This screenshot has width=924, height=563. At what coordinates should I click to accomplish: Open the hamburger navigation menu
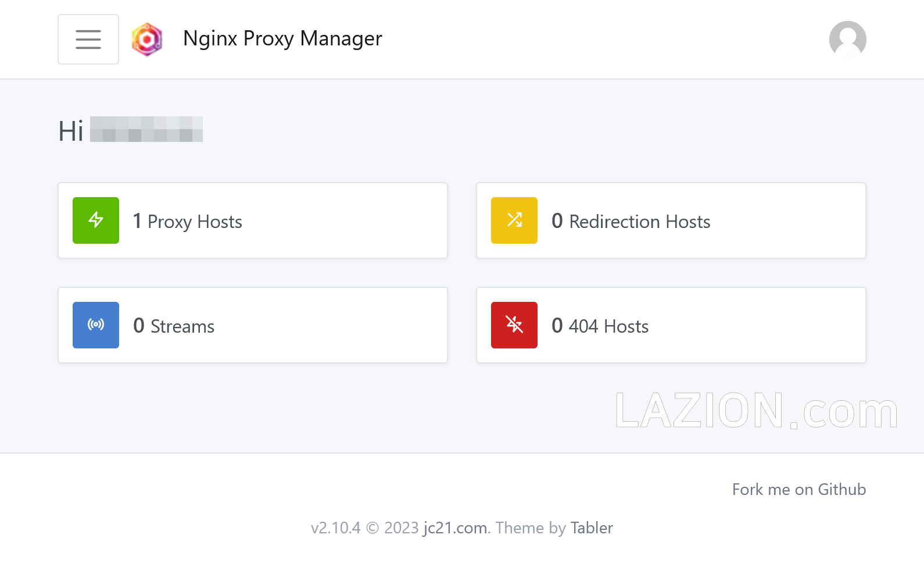click(88, 39)
